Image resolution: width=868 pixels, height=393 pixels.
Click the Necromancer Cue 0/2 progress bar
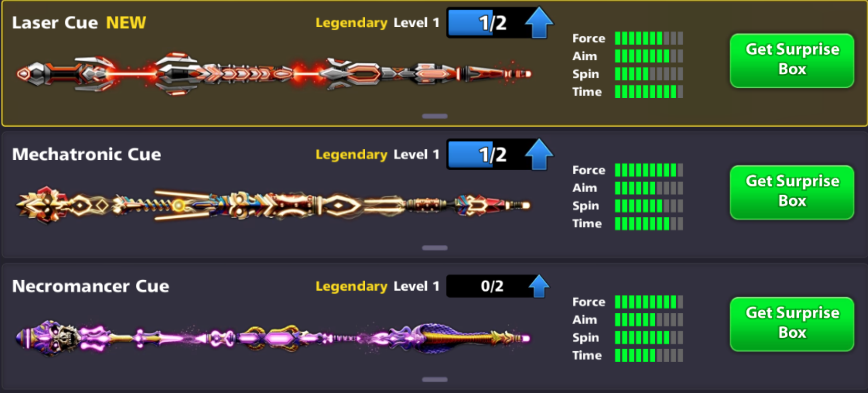[488, 286]
